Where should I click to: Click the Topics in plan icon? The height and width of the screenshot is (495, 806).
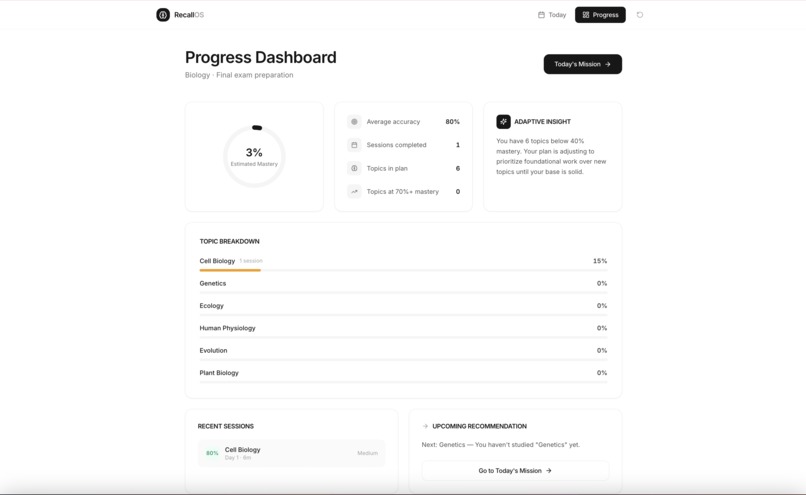[354, 168]
